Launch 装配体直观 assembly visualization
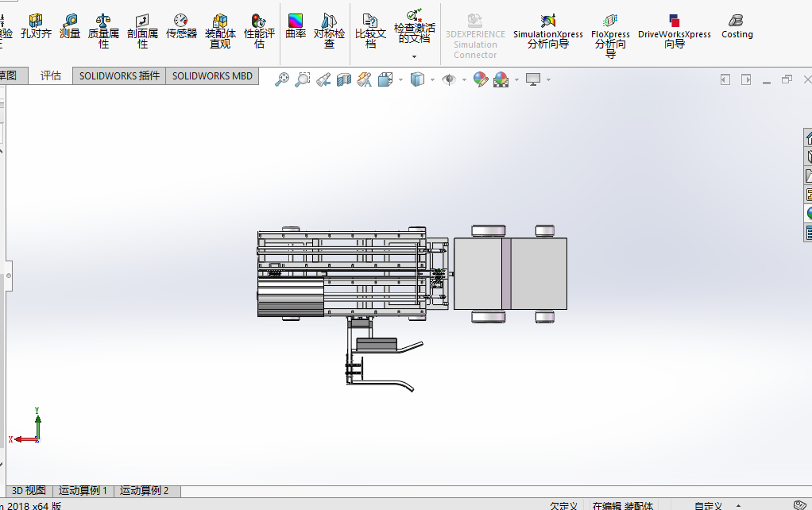Screen dimensions: 812x510 tap(220, 31)
